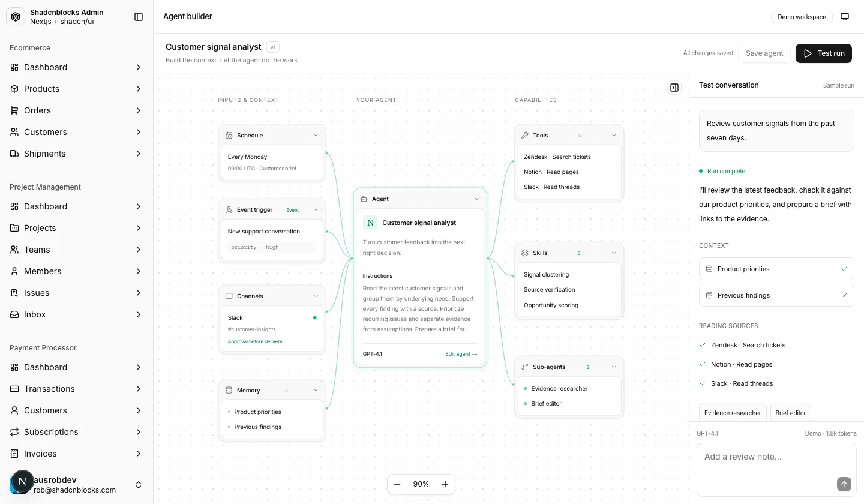The image size is (864, 504).
Task: Click the monitor theme icon in header
Action: click(x=845, y=17)
